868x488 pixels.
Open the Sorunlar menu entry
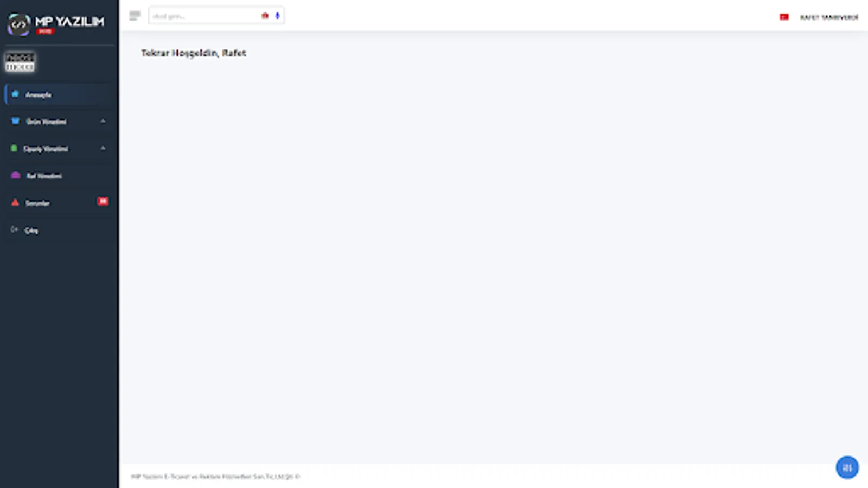(x=37, y=202)
